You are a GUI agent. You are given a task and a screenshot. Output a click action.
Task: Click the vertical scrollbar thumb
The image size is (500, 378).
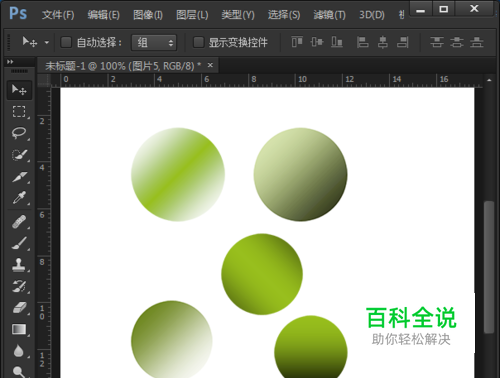click(489, 267)
